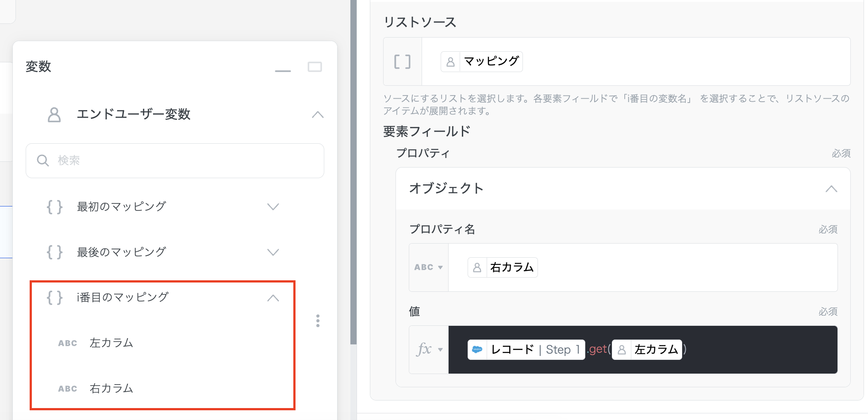Click the エンドユーザー変数 person icon
Image resolution: width=868 pixels, height=420 pixels.
(x=54, y=115)
